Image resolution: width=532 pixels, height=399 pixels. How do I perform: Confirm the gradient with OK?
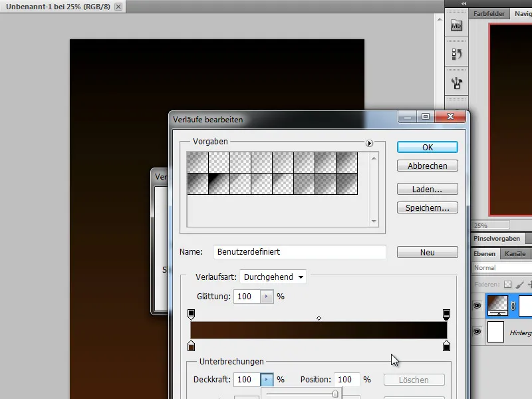point(428,147)
